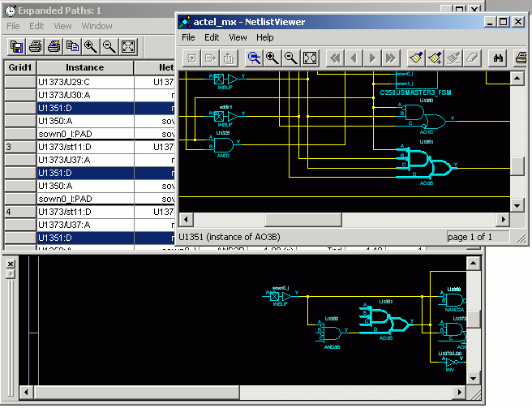Image resolution: width=532 pixels, height=408 pixels.
Task: Click the Copy icon in Expanded Paths toolbar
Action: (72, 46)
